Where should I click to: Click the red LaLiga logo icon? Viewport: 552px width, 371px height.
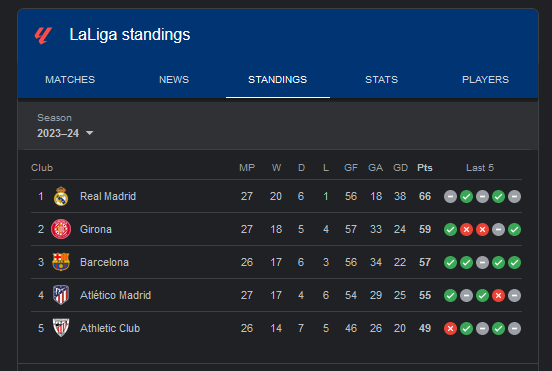point(43,35)
